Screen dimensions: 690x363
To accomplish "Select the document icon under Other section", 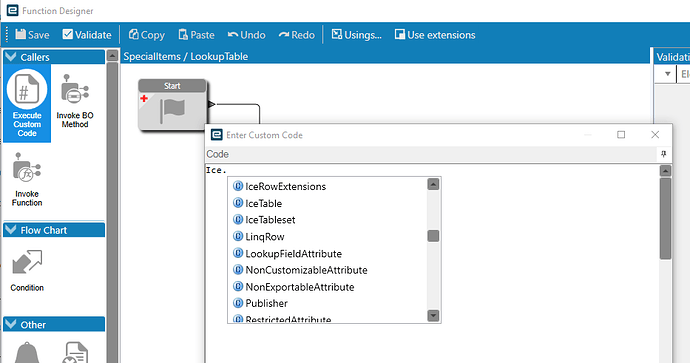I will [76, 353].
